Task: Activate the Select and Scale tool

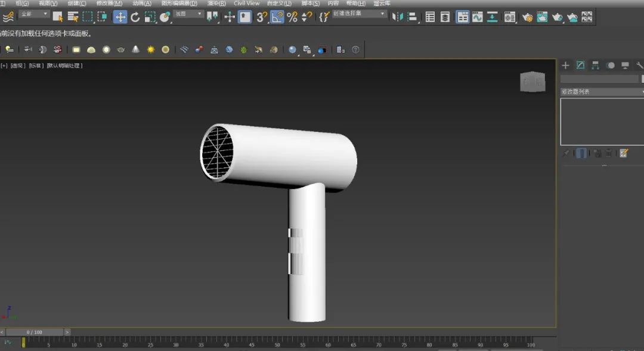Action: click(x=150, y=17)
